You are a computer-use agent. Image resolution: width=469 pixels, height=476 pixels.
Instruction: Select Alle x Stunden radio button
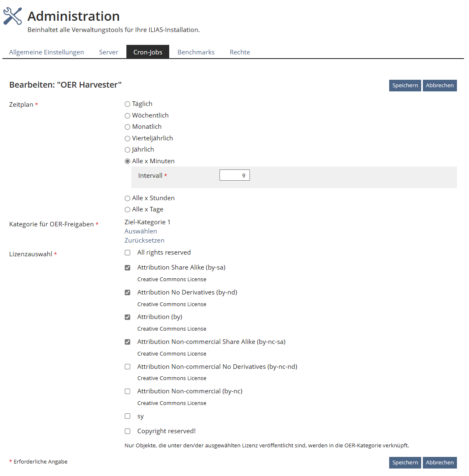[x=128, y=199]
